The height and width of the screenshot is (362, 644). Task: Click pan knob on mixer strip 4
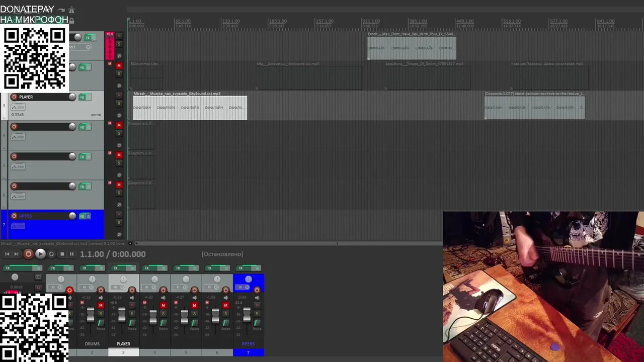click(x=154, y=279)
